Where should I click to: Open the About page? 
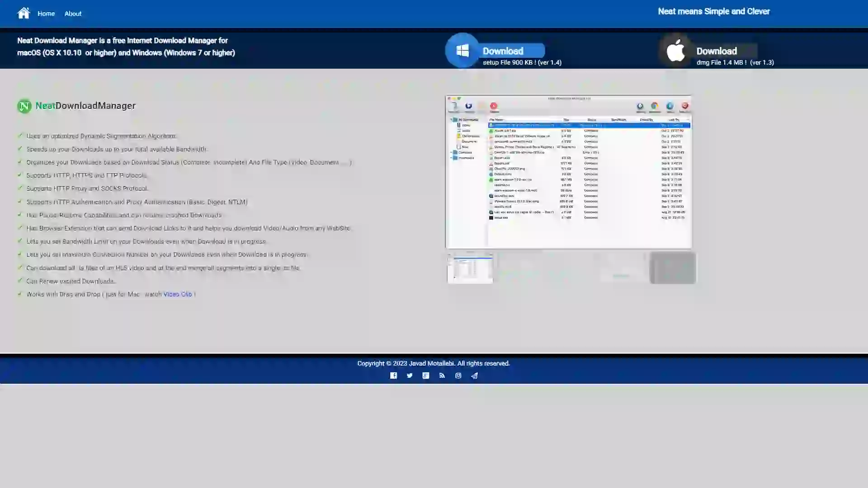click(x=73, y=14)
